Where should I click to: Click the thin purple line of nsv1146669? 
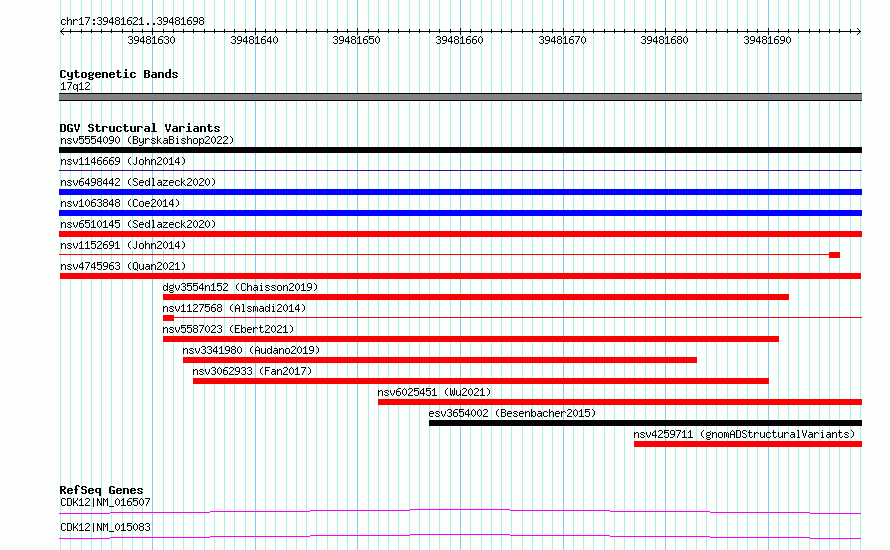(x=460, y=170)
